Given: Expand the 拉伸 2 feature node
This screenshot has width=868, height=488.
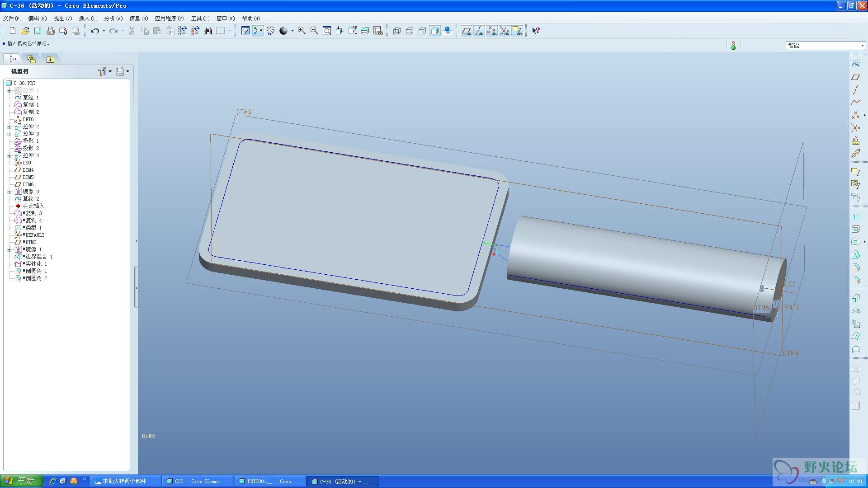Looking at the screenshot, I should pos(9,127).
